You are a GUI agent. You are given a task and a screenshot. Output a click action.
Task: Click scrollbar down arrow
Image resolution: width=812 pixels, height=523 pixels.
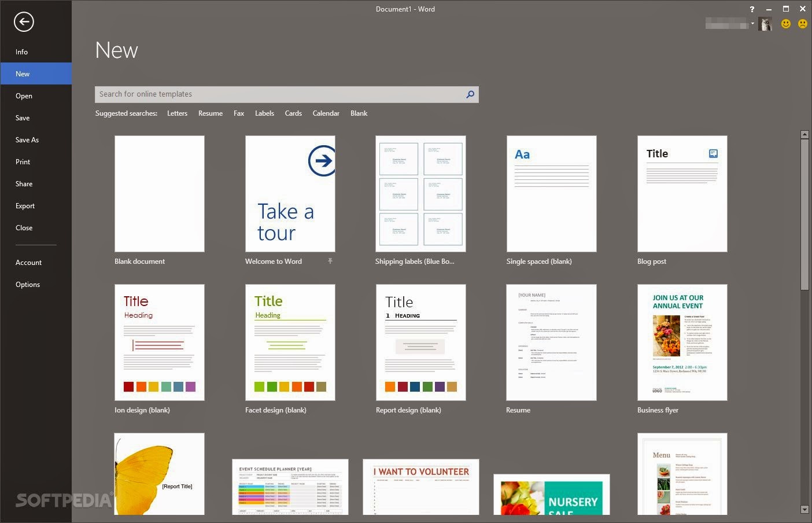(804, 510)
